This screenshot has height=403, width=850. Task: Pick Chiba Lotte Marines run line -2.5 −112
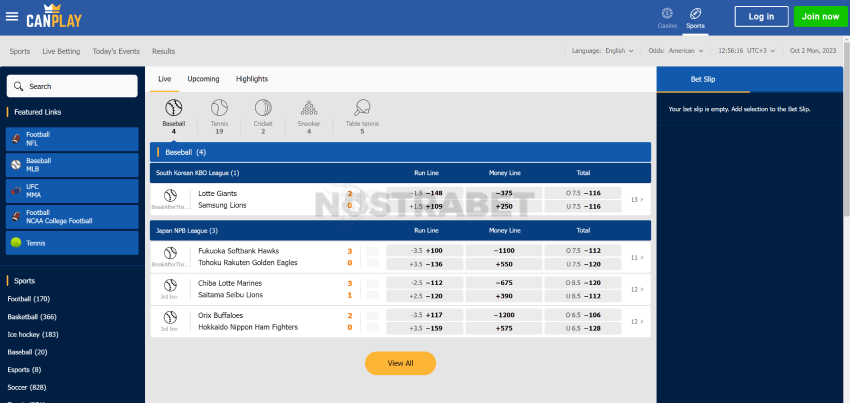tap(424, 283)
